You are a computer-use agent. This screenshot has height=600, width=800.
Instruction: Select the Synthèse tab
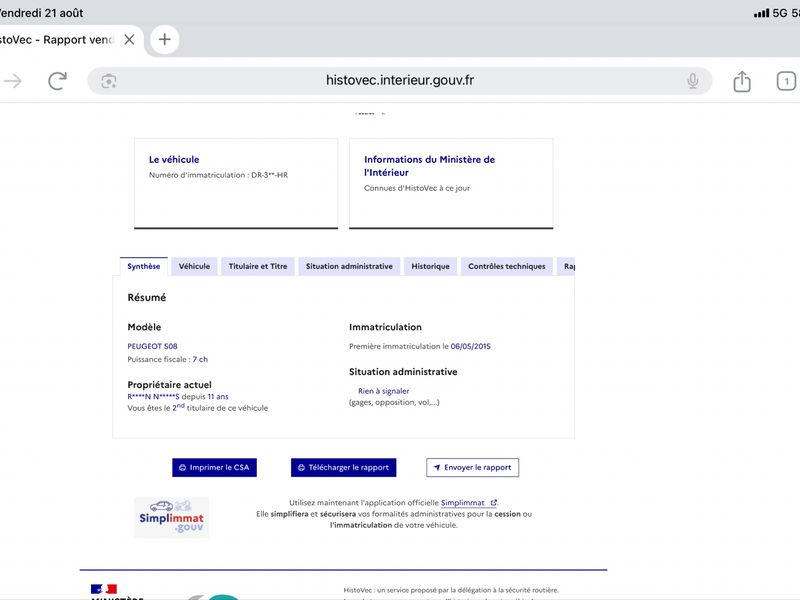coord(143,266)
